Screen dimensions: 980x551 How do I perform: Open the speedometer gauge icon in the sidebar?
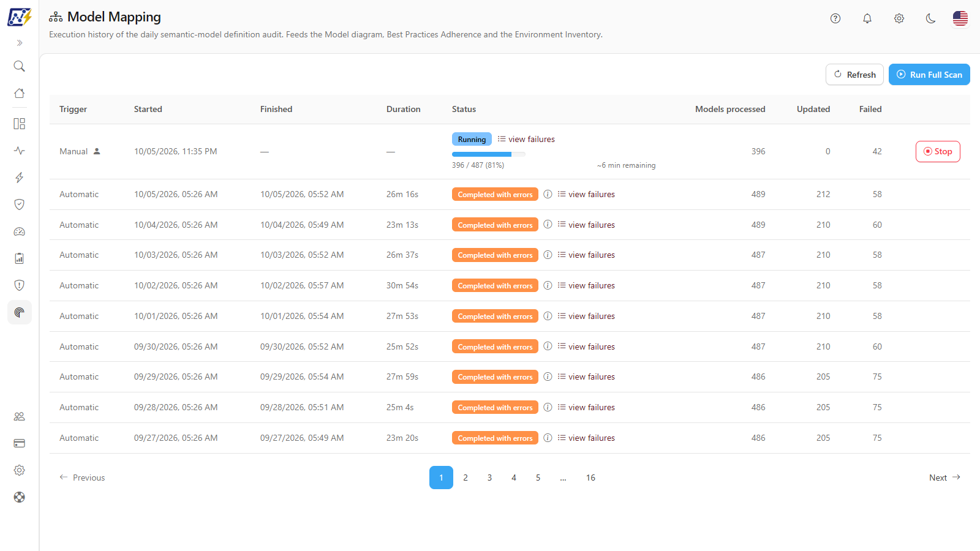coord(20,231)
